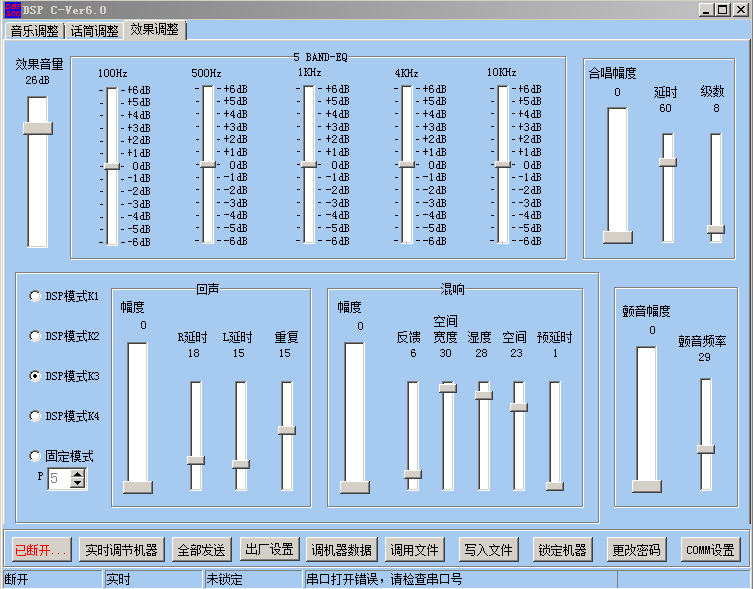Click the R延时 slider handle
The height and width of the screenshot is (589, 753).
click(x=196, y=460)
